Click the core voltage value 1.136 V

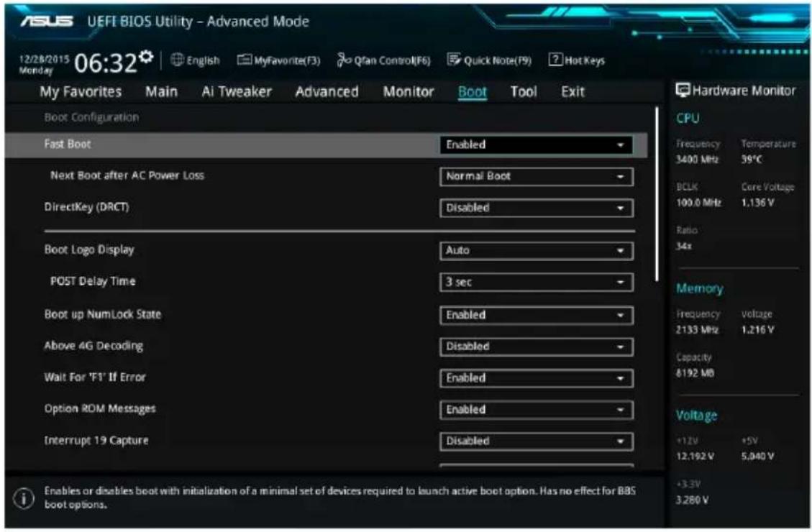757,203
